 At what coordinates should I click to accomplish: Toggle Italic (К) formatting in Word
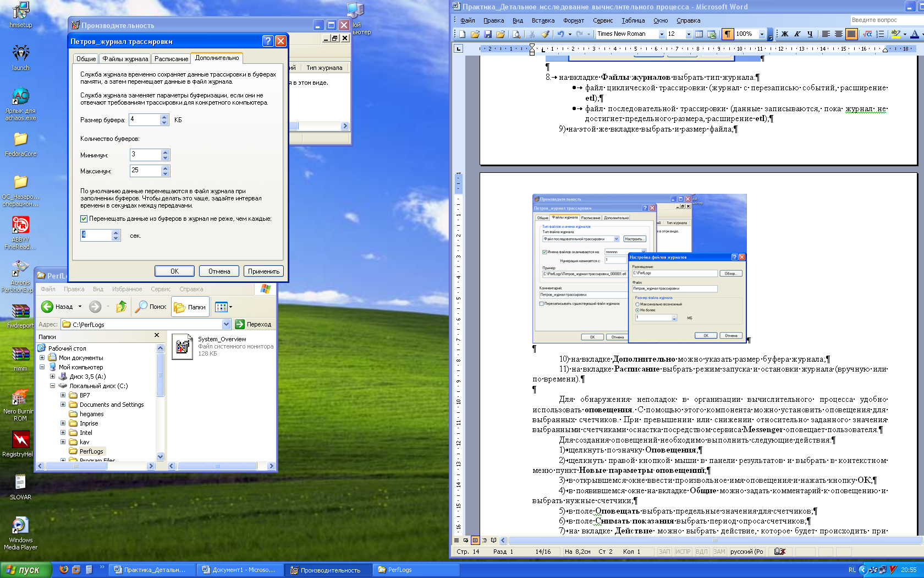(798, 34)
